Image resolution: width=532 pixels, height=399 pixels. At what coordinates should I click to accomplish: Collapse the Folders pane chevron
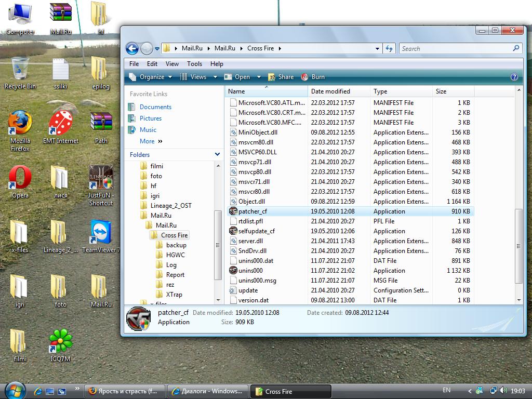(x=217, y=154)
